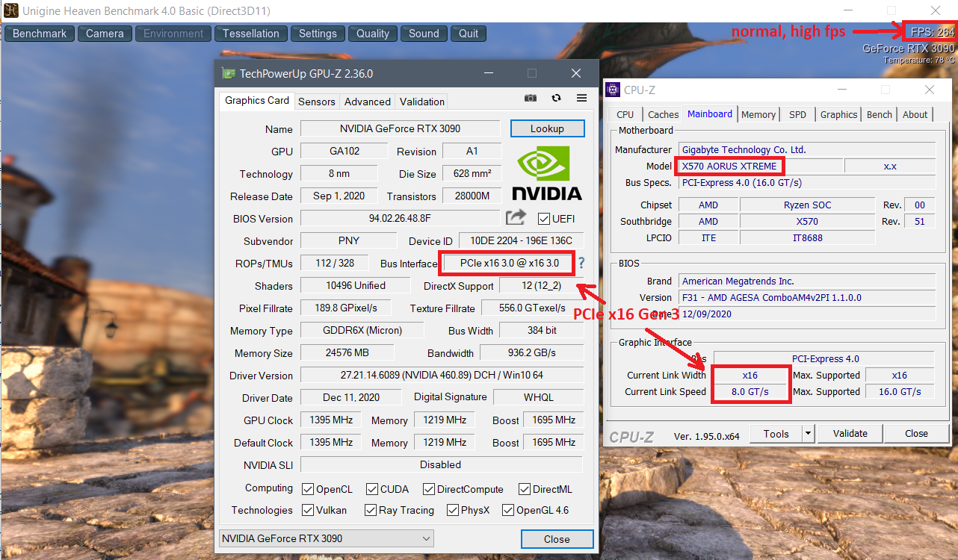Refresh GPU-Z readings using circular arrows icon

[x=554, y=98]
